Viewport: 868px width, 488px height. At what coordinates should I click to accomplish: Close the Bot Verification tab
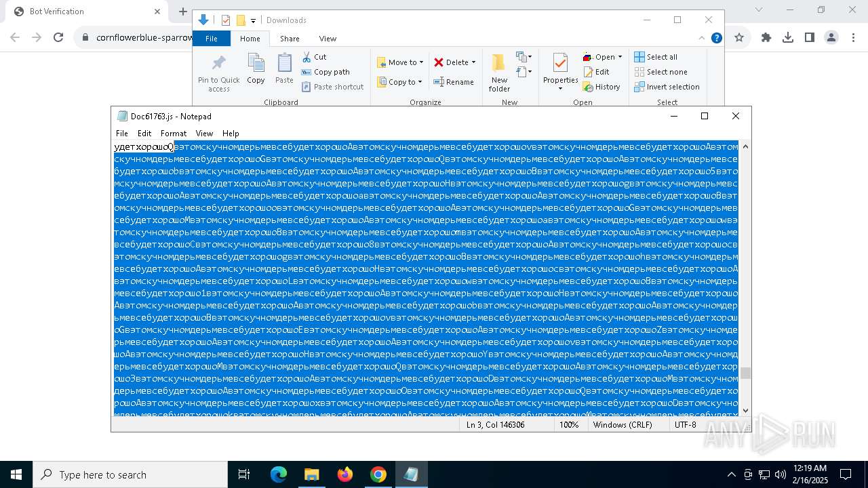(x=157, y=12)
